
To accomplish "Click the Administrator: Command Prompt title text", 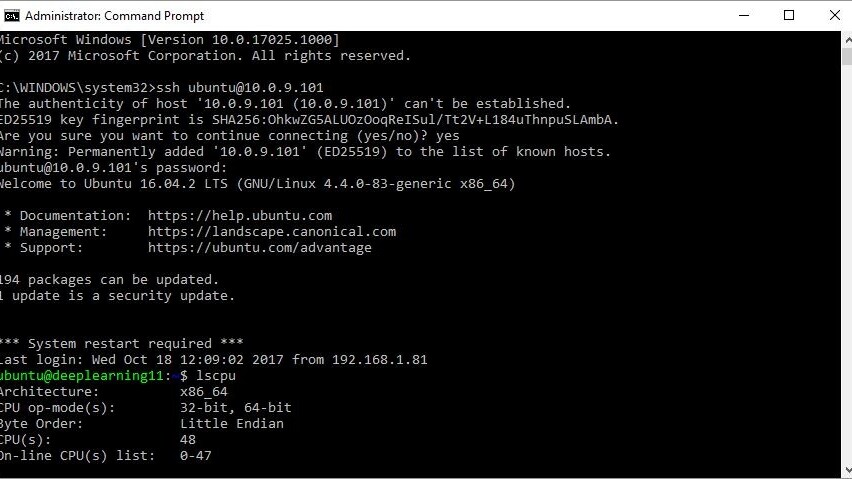I will [x=114, y=16].
